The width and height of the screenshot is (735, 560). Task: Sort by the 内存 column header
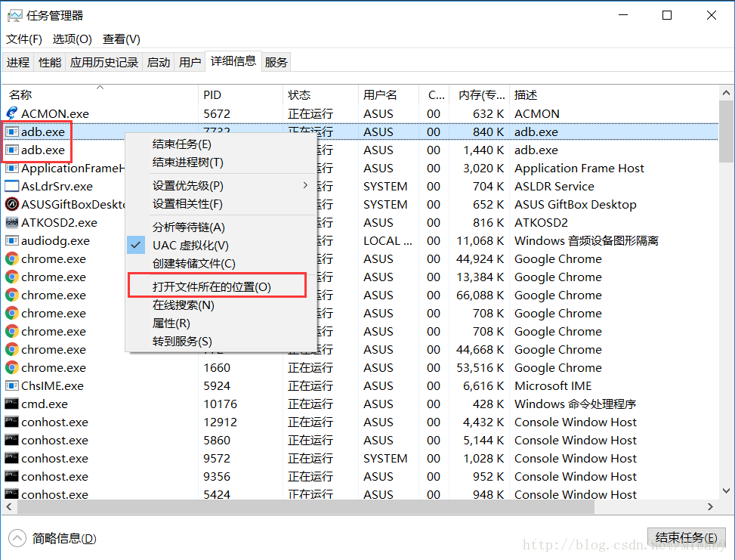pos(480,94)
